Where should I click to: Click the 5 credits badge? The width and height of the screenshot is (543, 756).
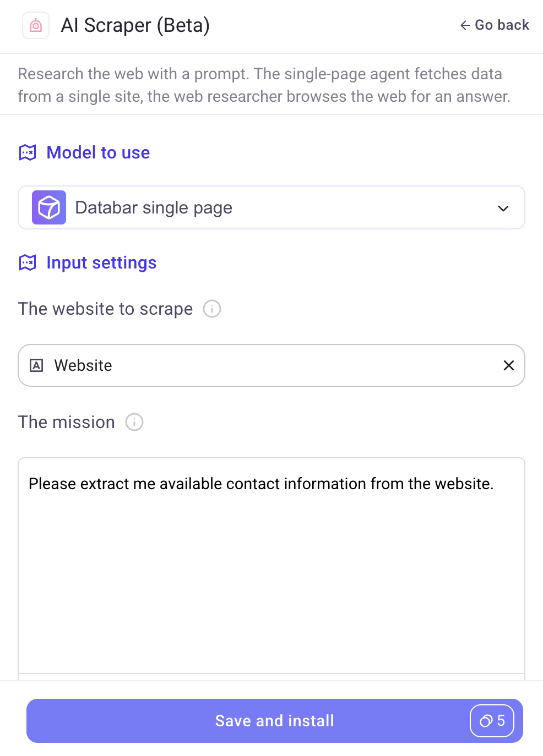pos(492,721)
